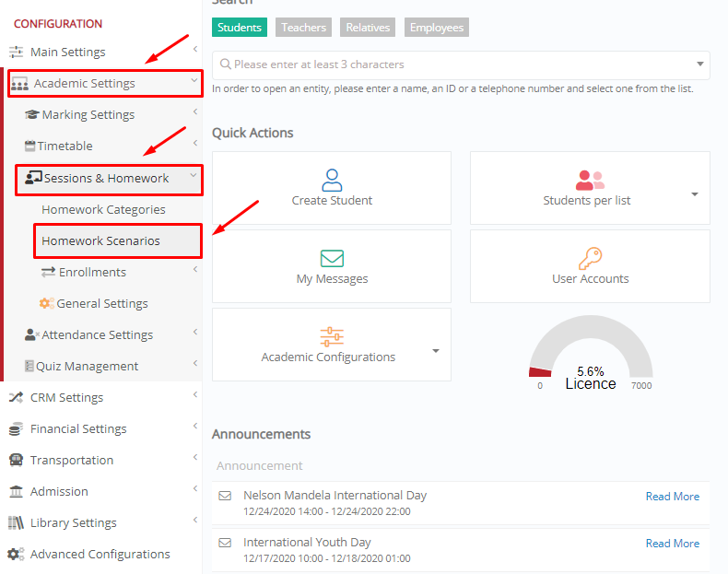
Task: Click the Sessions & Homework presenter icon
Action: [x=33, y=178]
